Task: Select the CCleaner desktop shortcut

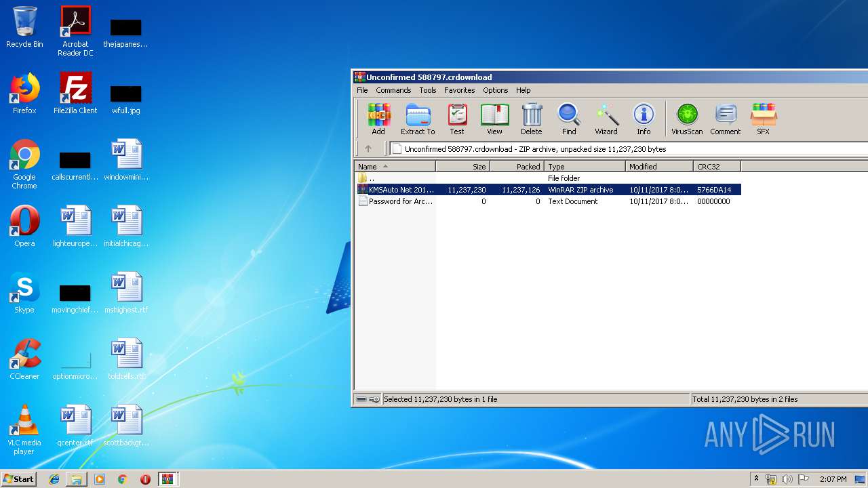Action: pyautogui.click(x=24, y=359)
